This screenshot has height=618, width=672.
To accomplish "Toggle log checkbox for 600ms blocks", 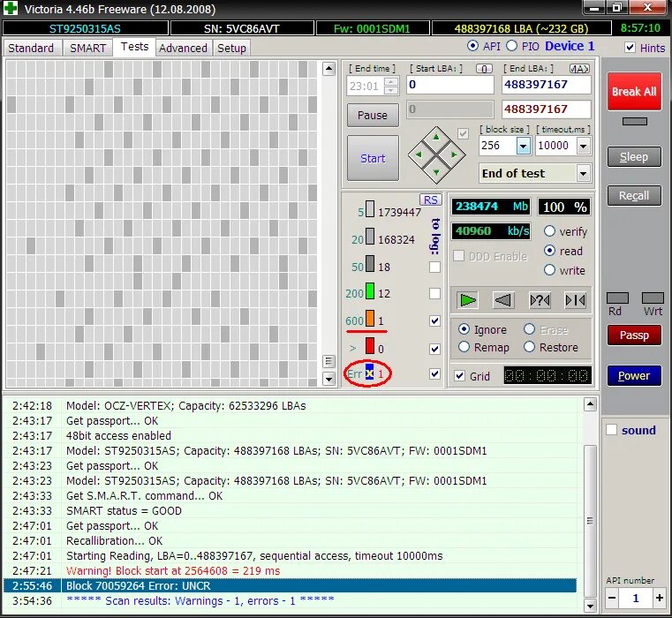I will pos(434,321).
